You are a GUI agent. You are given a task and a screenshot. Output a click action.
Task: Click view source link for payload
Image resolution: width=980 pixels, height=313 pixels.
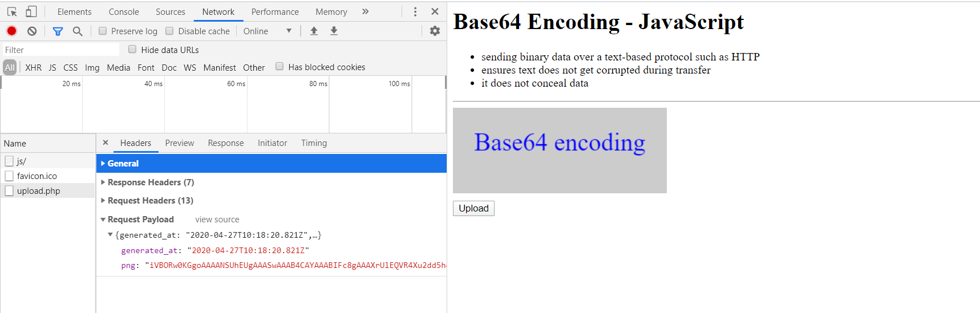coord(217,219)
